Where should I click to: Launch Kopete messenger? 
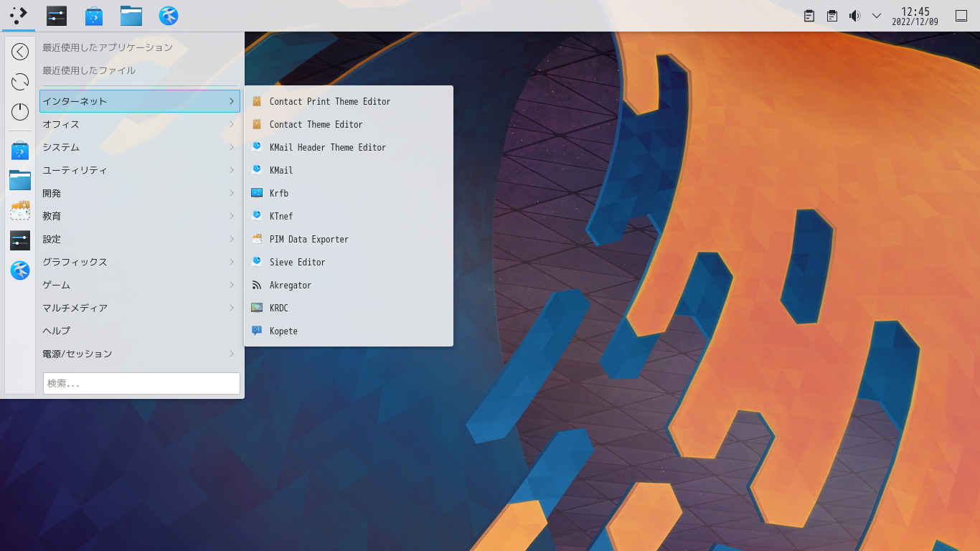pos(349,331)
